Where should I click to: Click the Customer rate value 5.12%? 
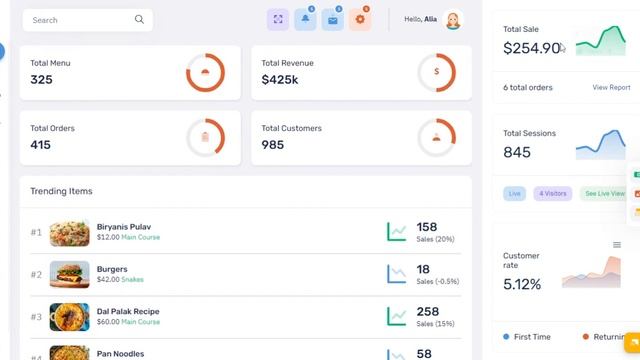tap(522, 284)
